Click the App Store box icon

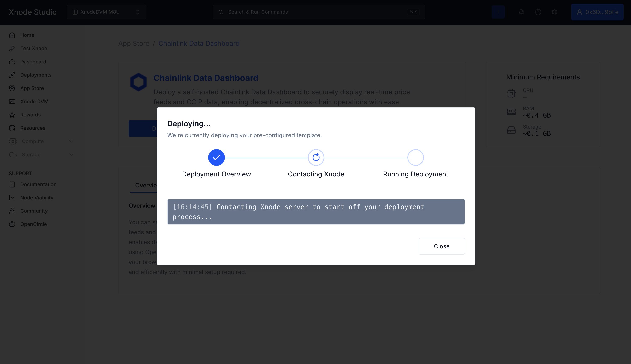point(12,88)
